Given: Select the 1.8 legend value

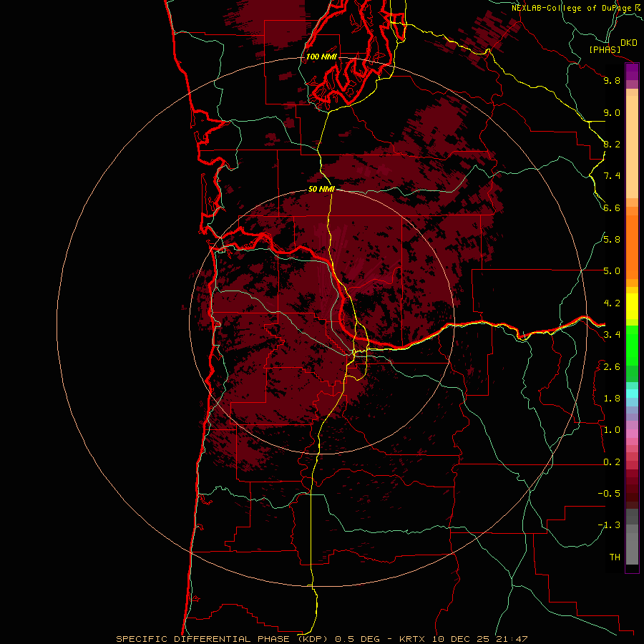Looking at the screenshot, I should [x=612, y=399].
